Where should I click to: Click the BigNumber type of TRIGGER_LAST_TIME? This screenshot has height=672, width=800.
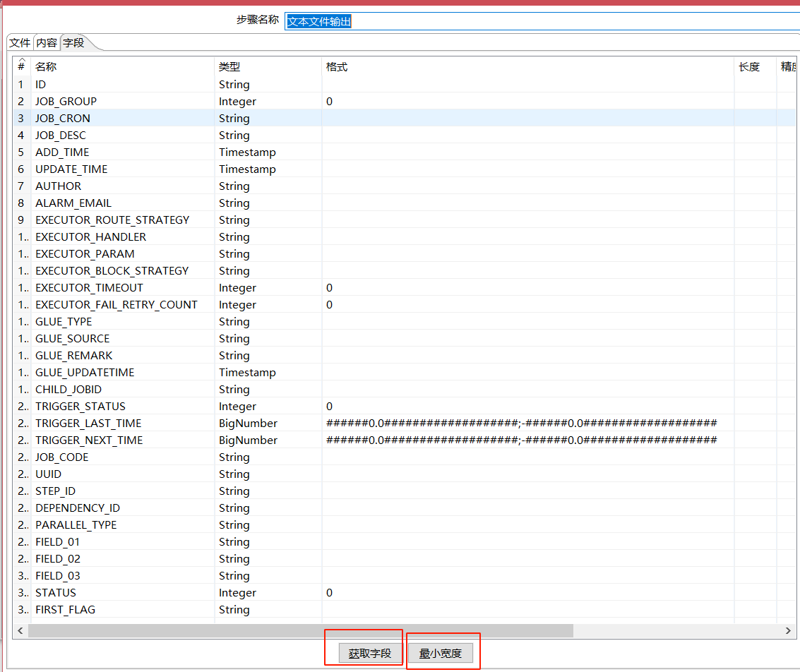248,424
